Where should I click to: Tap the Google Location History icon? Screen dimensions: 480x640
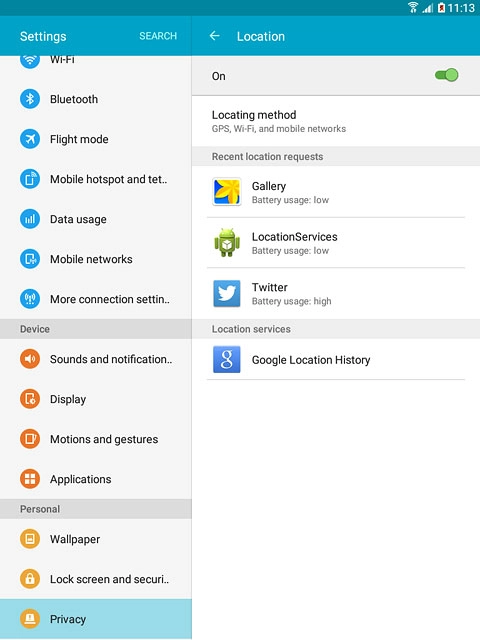(227, 359)
